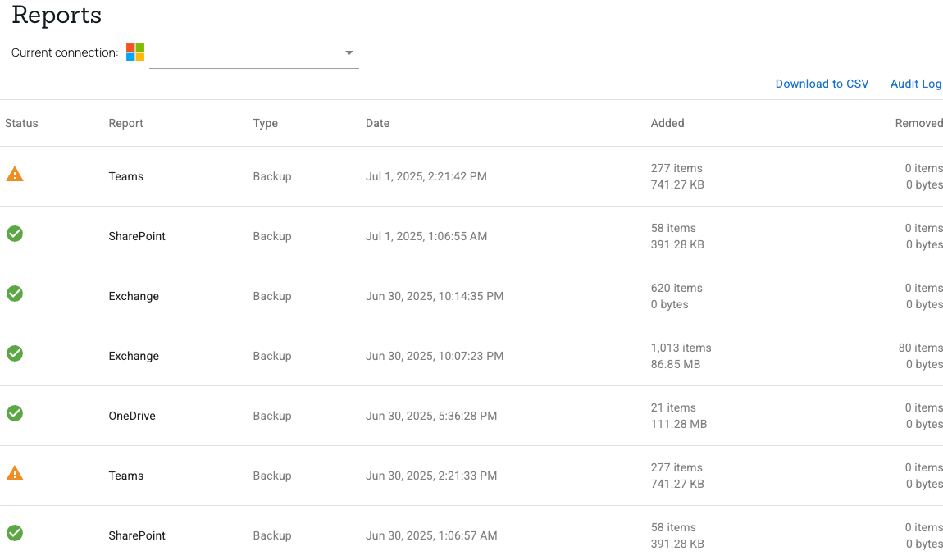The width and height of the screenshot is (943, 560).
Task: Click date Jun 30, 2025, 5:36:28 PM
Action: click(x=431, y=416)
